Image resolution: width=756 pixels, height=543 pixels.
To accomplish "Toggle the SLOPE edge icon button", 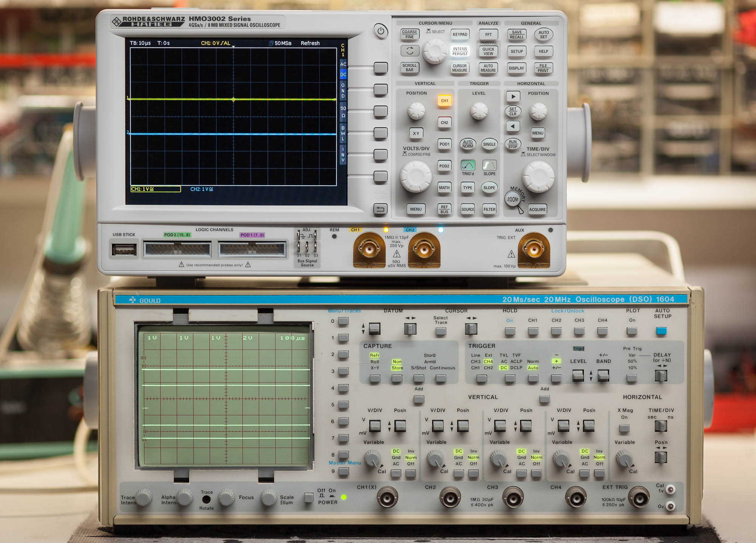I will 489,165.
